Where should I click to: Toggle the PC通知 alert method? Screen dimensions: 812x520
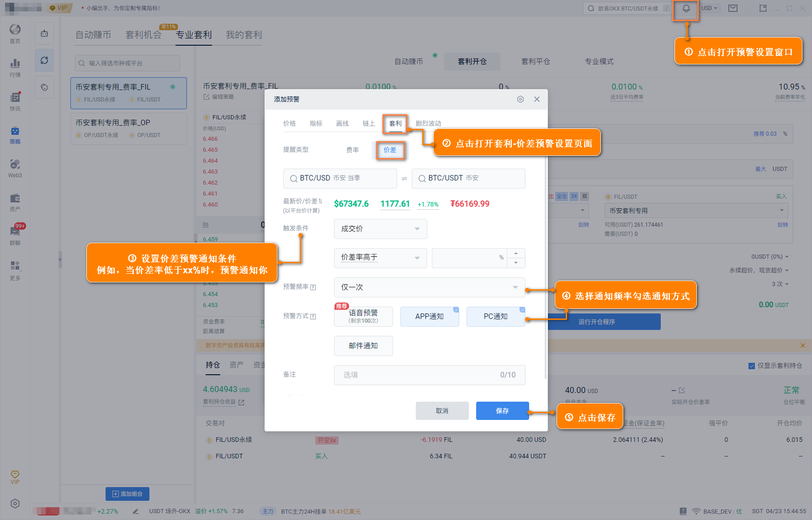coord(496,317)
